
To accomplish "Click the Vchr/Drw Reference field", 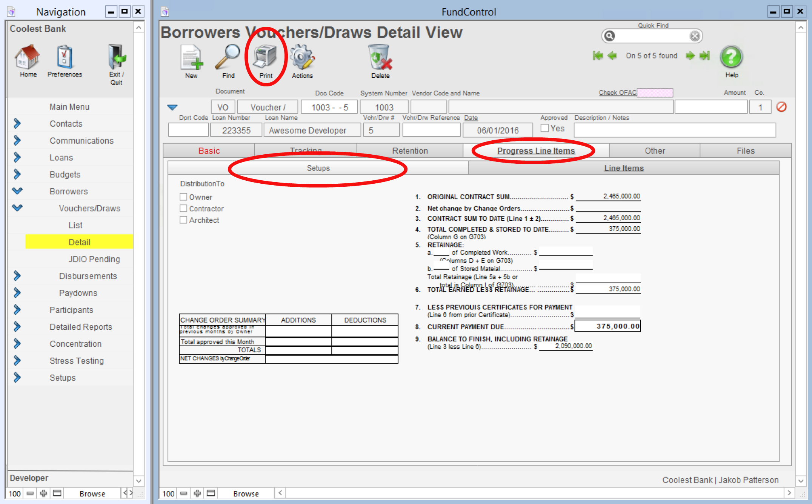I will pyautogui.click(x=431, y=130).
